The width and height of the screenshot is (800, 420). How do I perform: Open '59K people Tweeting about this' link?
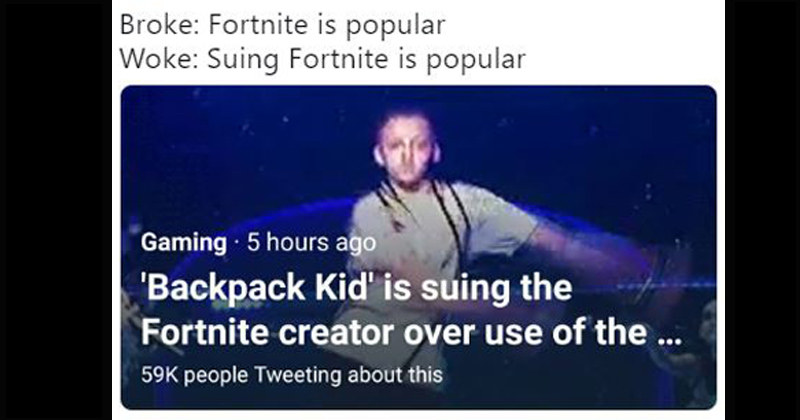coord(291,375)
